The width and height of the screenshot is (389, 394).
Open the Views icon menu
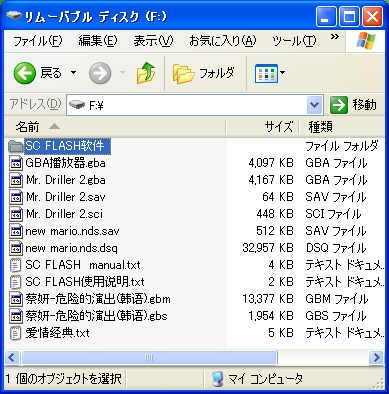[266, 73]
